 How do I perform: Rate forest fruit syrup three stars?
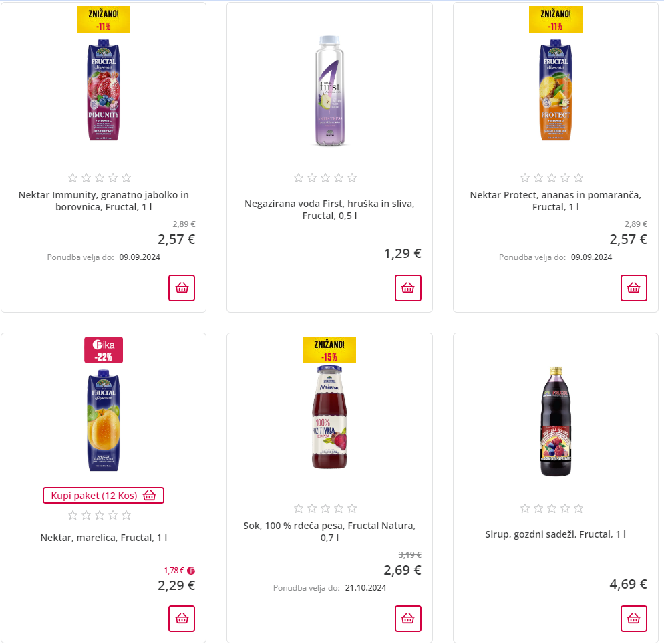[552, 508]
